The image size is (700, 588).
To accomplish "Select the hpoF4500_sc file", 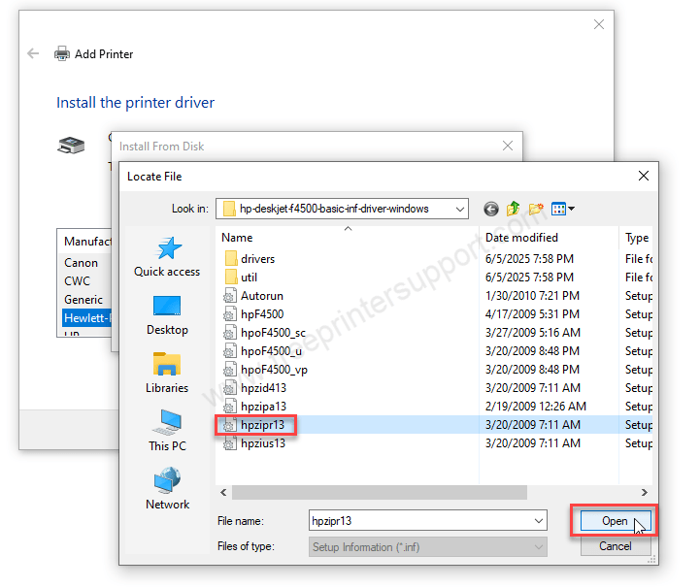I will pyautogui.click(x=264, y=333).
